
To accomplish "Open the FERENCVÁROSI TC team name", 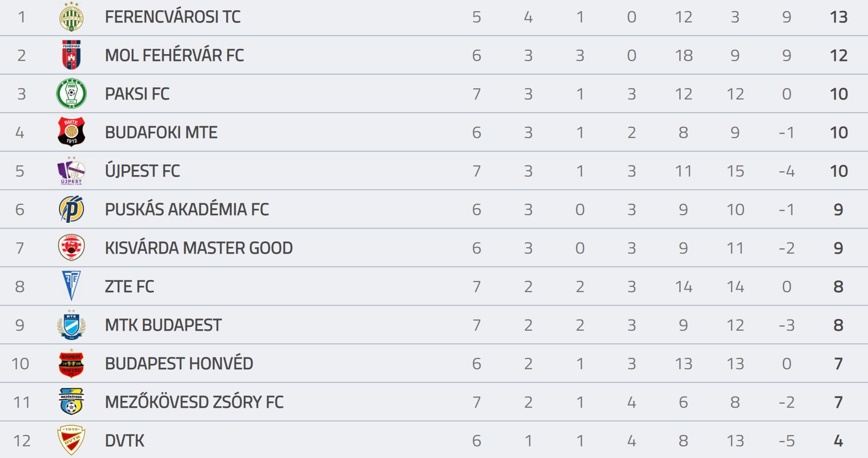I will tap(173, 17).
